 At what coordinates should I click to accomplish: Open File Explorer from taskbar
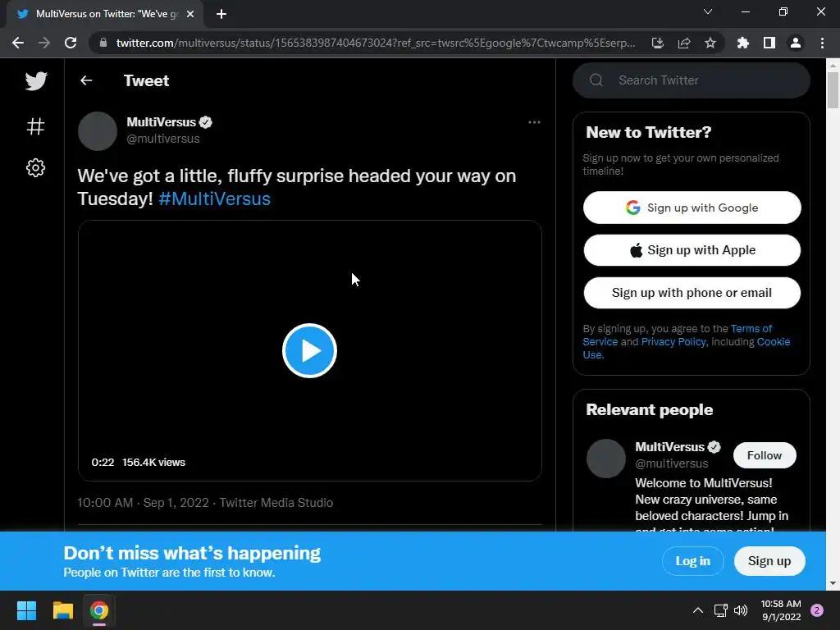pyautogui.click(x=62, y=610)
